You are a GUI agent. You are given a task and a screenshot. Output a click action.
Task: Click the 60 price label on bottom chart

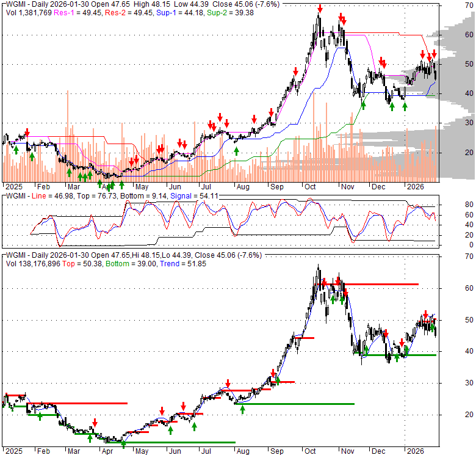(x=469, y=288)
